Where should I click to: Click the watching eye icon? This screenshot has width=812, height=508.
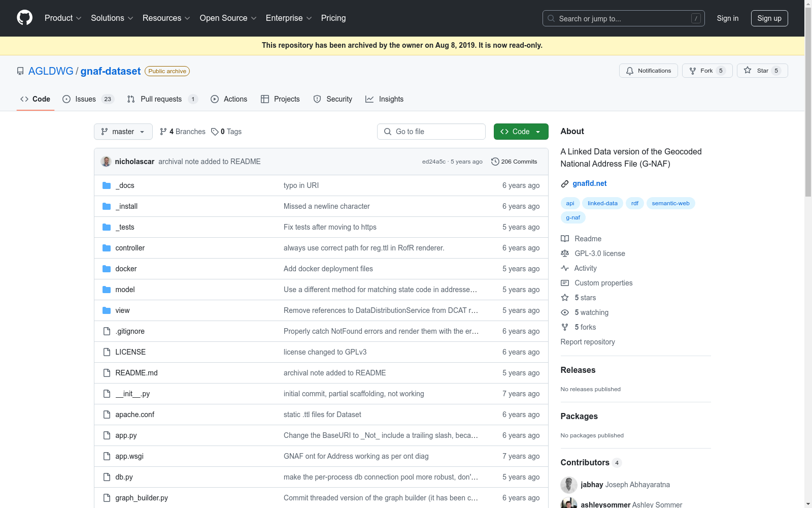tap(565, 312)
